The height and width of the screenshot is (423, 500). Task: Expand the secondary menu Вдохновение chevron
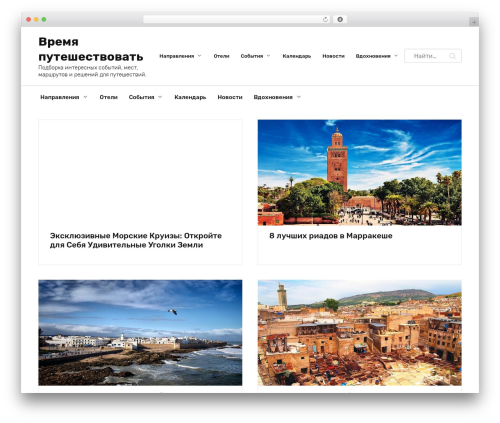(299, 97)
